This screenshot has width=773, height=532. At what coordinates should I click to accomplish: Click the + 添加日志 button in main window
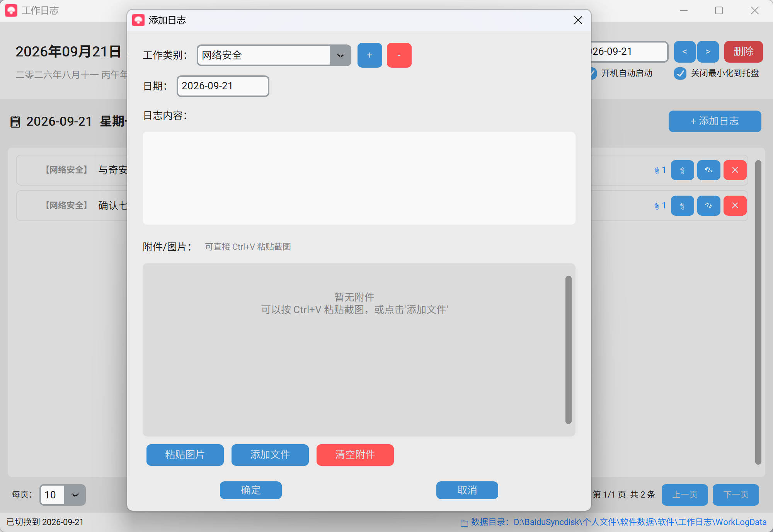(x=715, y=121)
